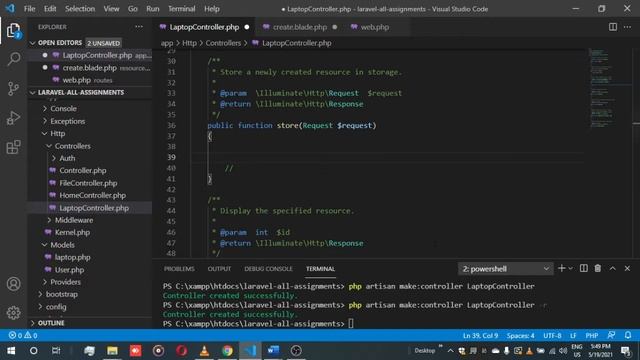The image size is (640, 360).
Task: Split the terminal panel
Action: 584,268
